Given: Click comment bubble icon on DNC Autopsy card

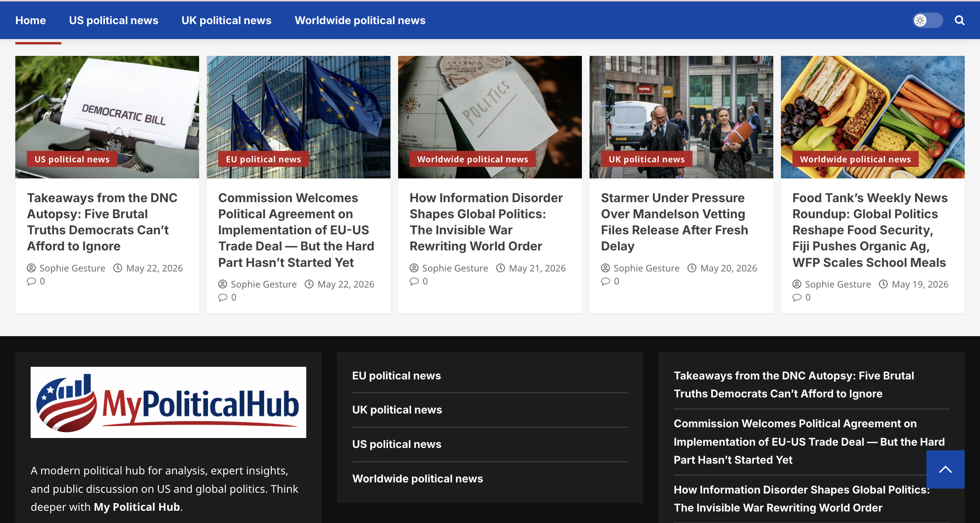Looking at the screenshot, I should [31, 281].
